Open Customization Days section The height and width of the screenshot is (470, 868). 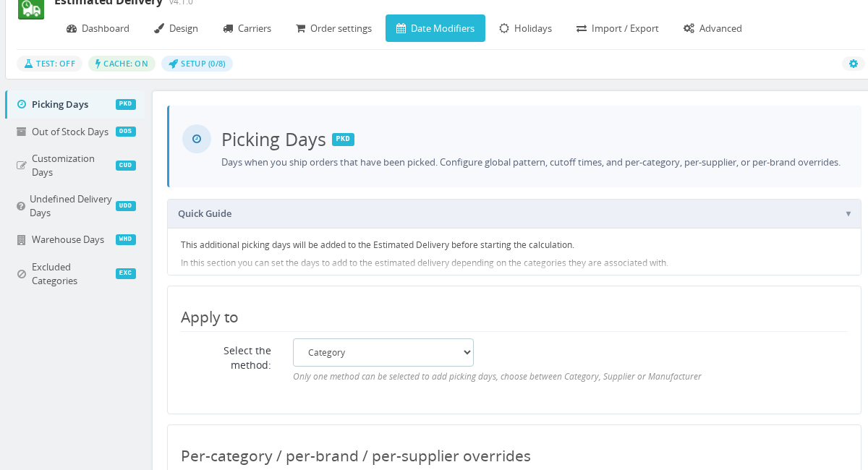[75, 165]
